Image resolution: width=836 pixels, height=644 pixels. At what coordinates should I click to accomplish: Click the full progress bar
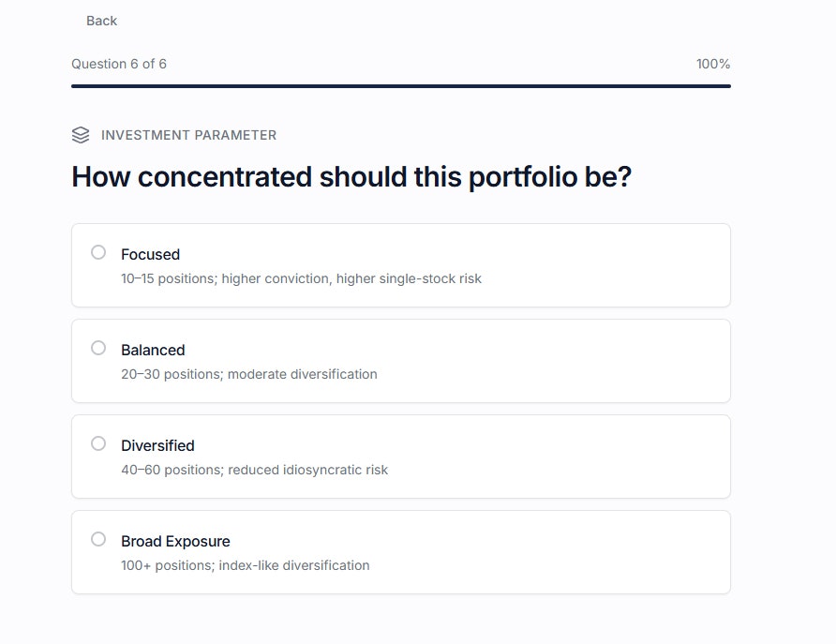(401, 86)
